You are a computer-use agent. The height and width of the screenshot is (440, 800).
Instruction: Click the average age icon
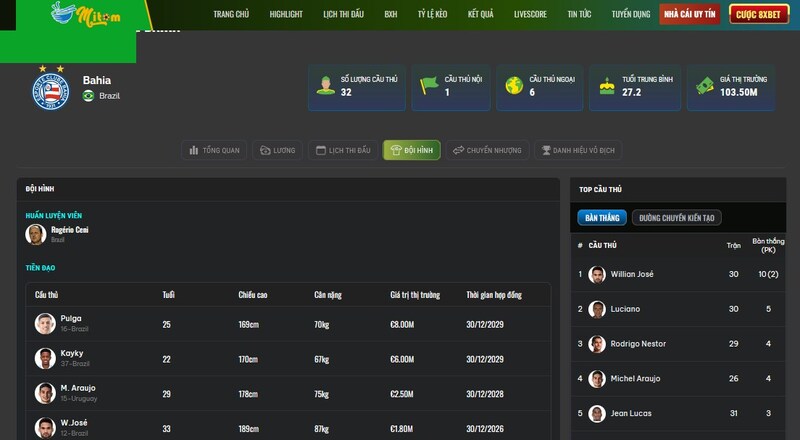606,85
